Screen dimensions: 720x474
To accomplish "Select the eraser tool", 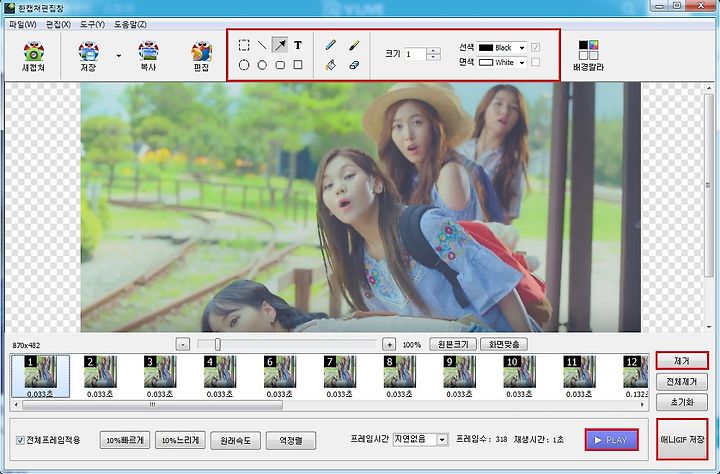I will [354, 65].
